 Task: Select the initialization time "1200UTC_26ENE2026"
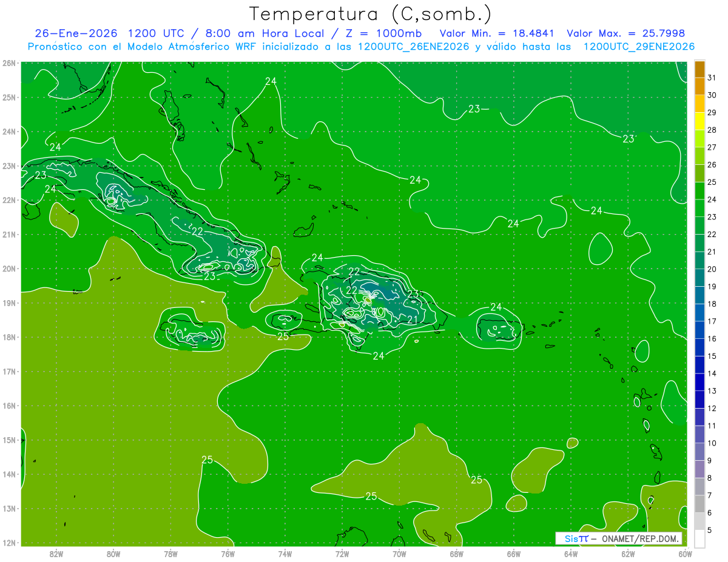(x=413, y=47)
